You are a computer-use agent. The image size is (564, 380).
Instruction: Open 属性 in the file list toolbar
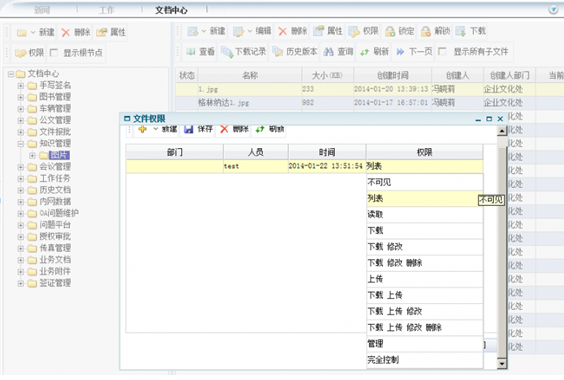coord(328,31)
